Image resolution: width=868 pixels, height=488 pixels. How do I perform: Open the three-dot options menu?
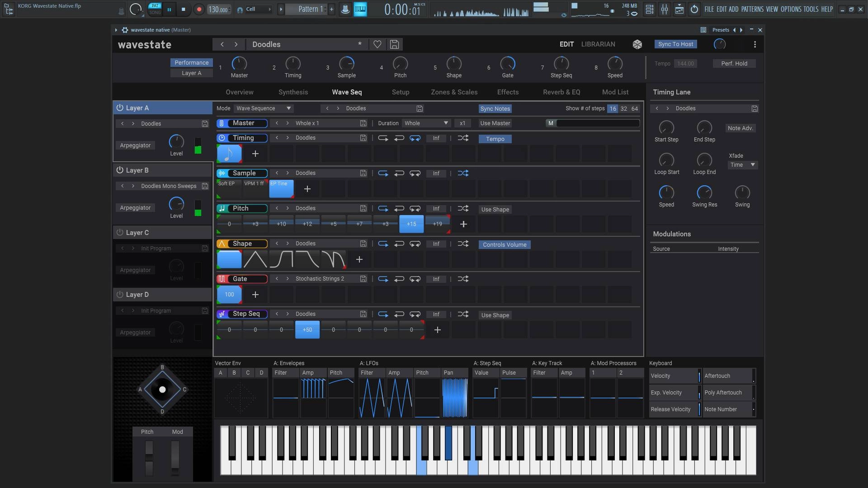pos(755,44)
